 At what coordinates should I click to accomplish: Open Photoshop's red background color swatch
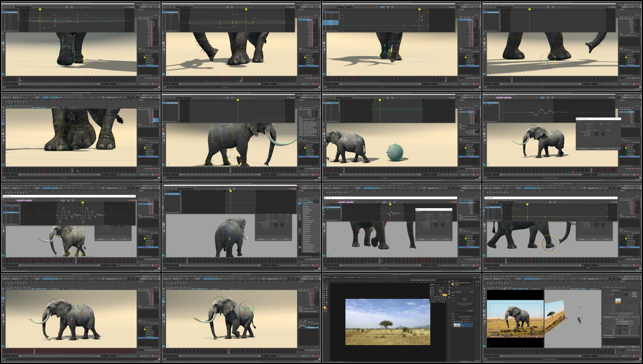pos(326,309)
